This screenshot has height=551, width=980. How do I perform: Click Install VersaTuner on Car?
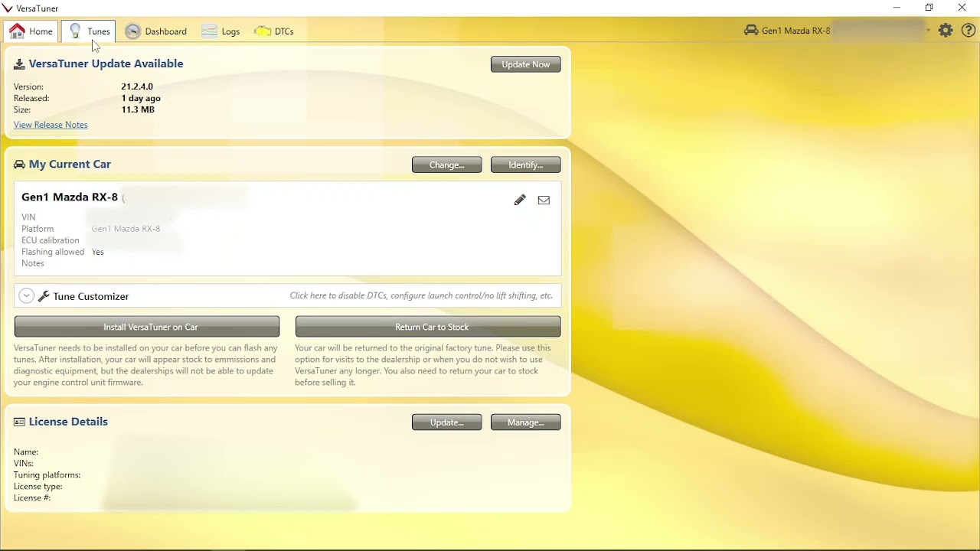click(147, 327)
